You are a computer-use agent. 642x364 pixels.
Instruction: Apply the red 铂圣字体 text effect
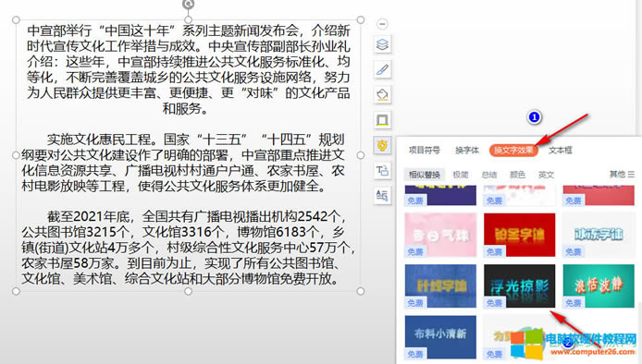pos(519,235)
